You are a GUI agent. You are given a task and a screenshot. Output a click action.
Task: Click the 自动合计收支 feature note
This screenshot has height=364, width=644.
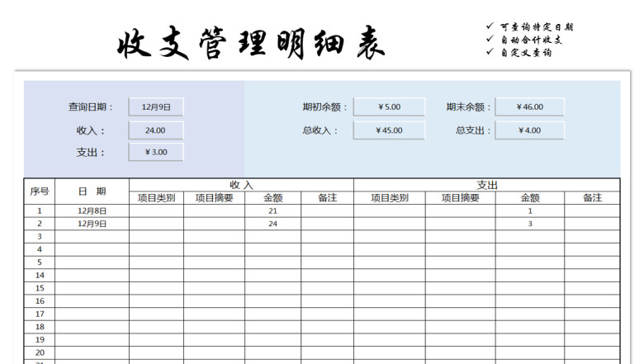click(531, 40)
